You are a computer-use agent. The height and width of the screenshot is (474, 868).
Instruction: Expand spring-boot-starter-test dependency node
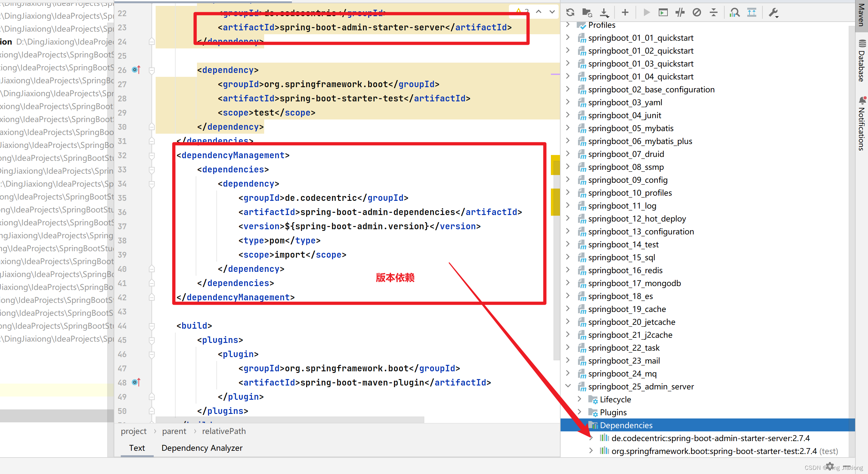(591, 451)
